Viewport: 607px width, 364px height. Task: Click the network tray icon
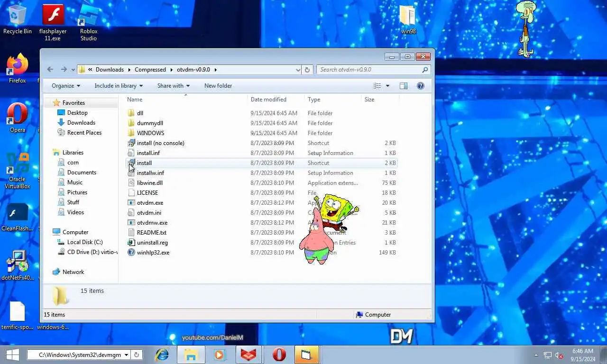(548, 355)
